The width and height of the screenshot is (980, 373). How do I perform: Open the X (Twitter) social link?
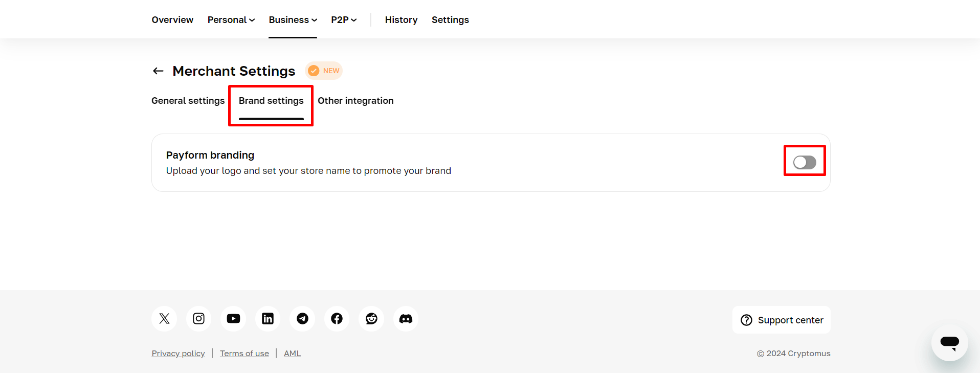coord(164,319)
